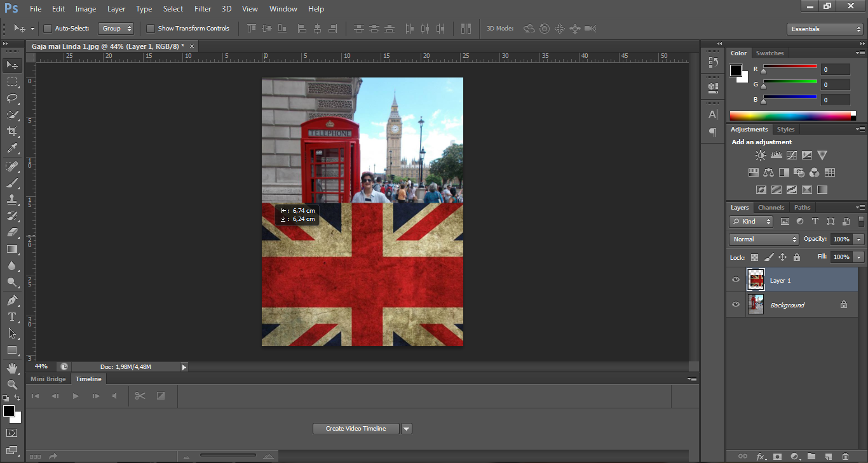Hide the Background layer eye icon
This screenshot has width=868, height=463.
(736, 305)
